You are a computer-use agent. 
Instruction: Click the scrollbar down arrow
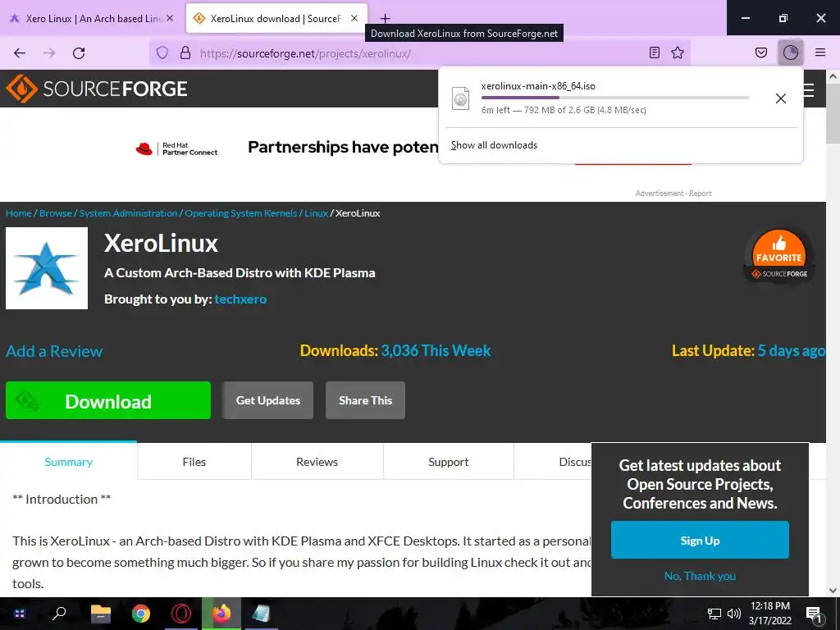point(833,591)
